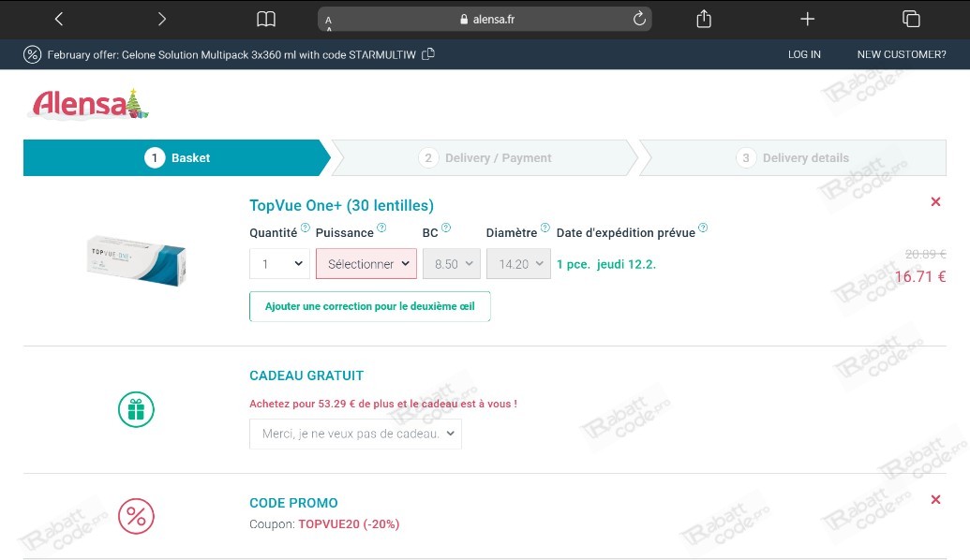Open the Safari share sheet

click(x=704, y=20)
